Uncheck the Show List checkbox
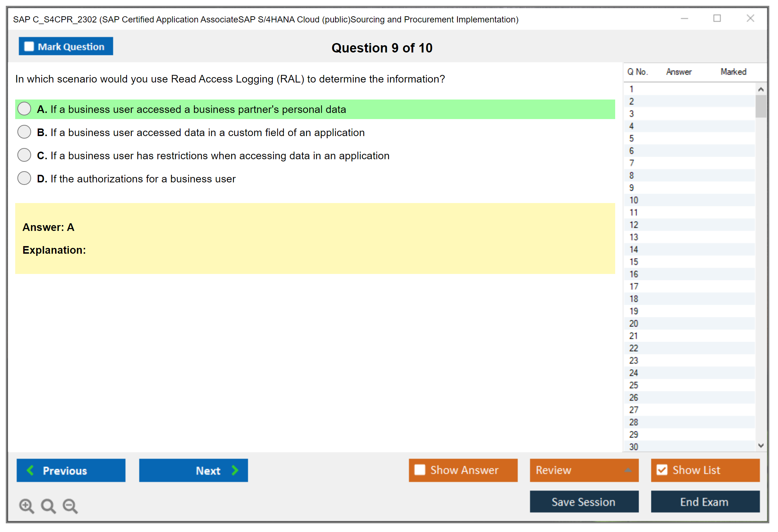Viewport: 778px width, 532px height. [662, 470]
